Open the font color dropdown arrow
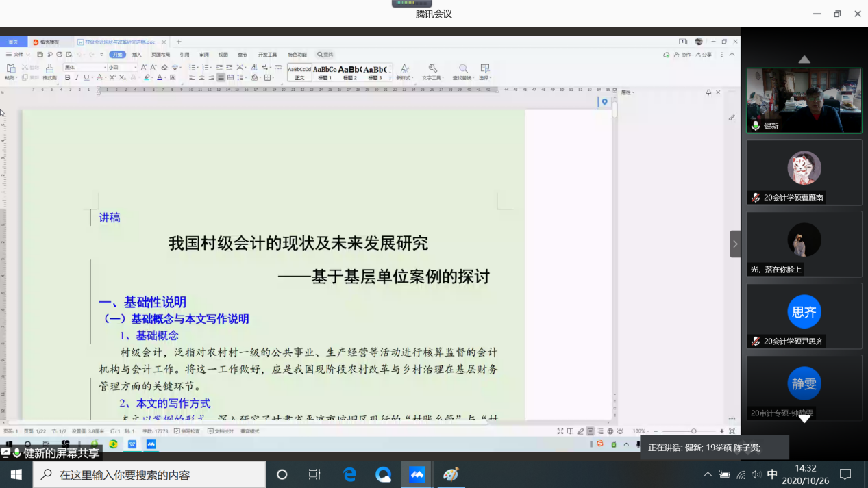 tap(164, 78)
